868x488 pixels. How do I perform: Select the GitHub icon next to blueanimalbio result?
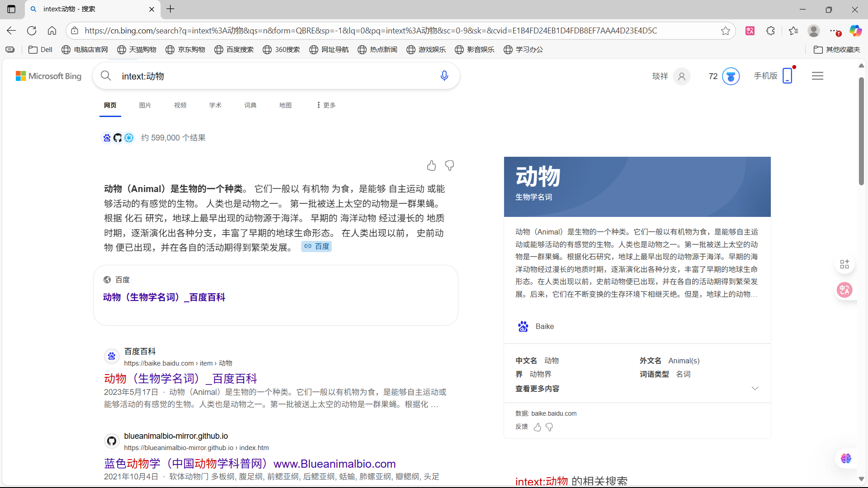(111, 441)
